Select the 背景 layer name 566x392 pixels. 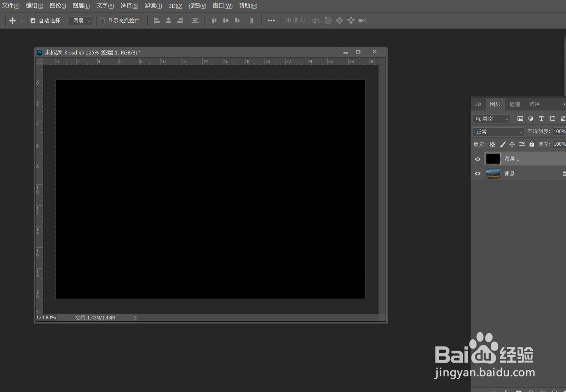click(x=509, y=174)
